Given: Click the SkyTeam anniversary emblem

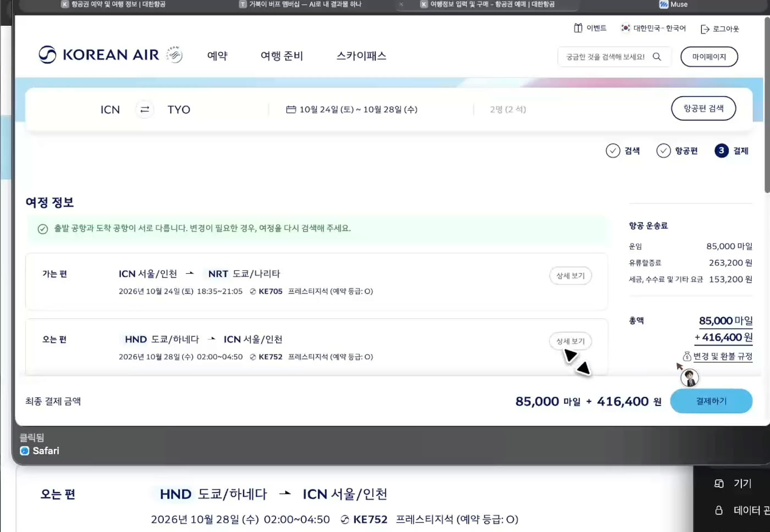Looking at the screenshot, I should (x=174, y=54).
